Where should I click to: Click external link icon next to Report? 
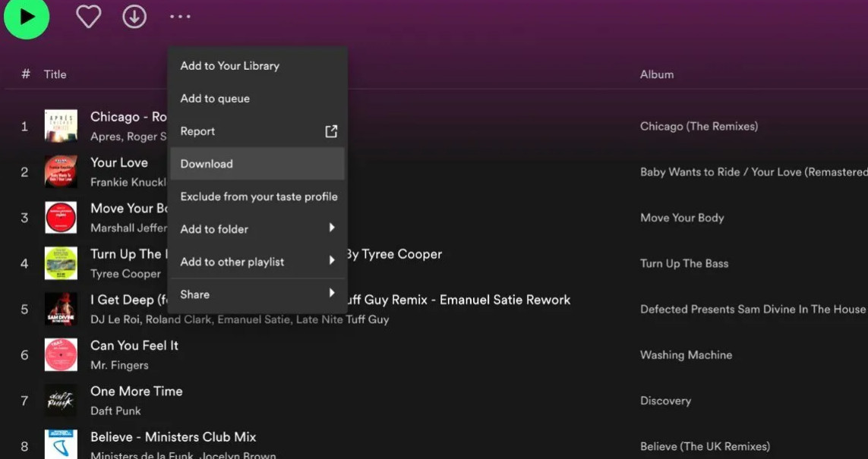click(x=331, y=131)
